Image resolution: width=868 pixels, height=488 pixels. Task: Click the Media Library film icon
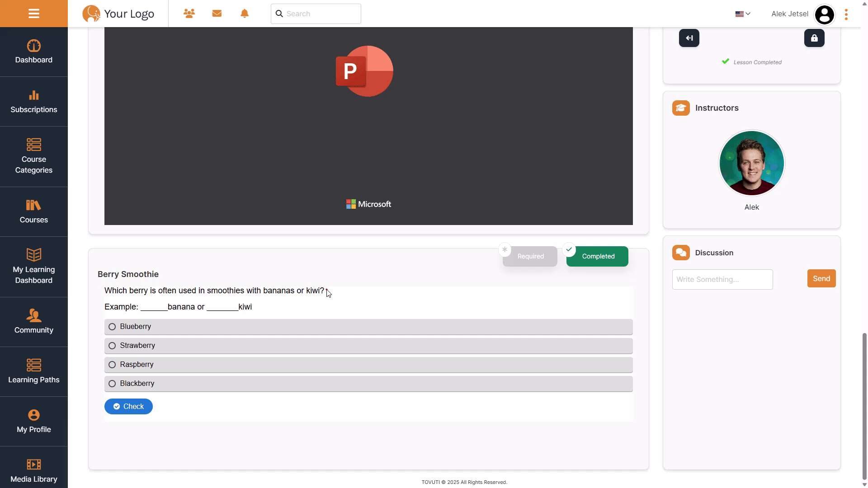tap(34, 464)
